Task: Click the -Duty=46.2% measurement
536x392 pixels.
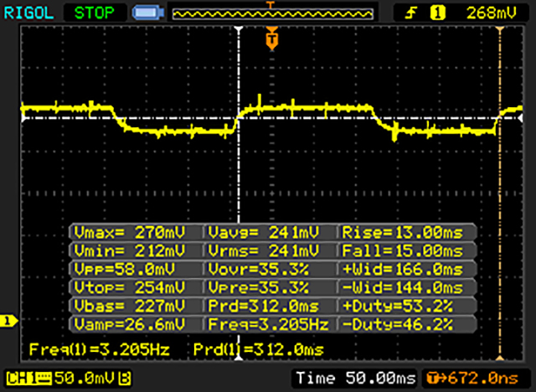Action: [x=398, y=324]
